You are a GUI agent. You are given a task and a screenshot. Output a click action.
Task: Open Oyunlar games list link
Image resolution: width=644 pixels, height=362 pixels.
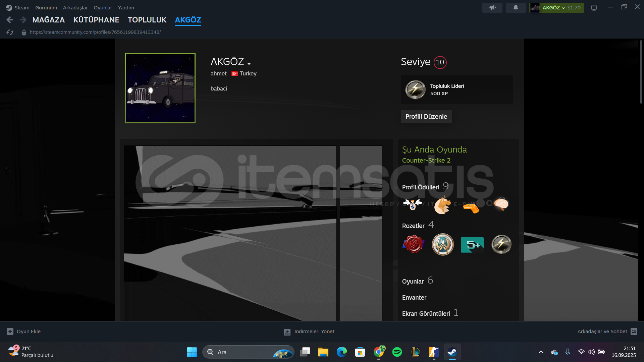click(413, 282)
